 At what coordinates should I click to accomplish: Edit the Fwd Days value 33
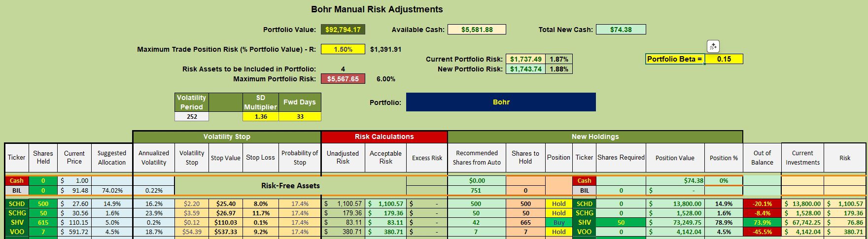(300, 117)
